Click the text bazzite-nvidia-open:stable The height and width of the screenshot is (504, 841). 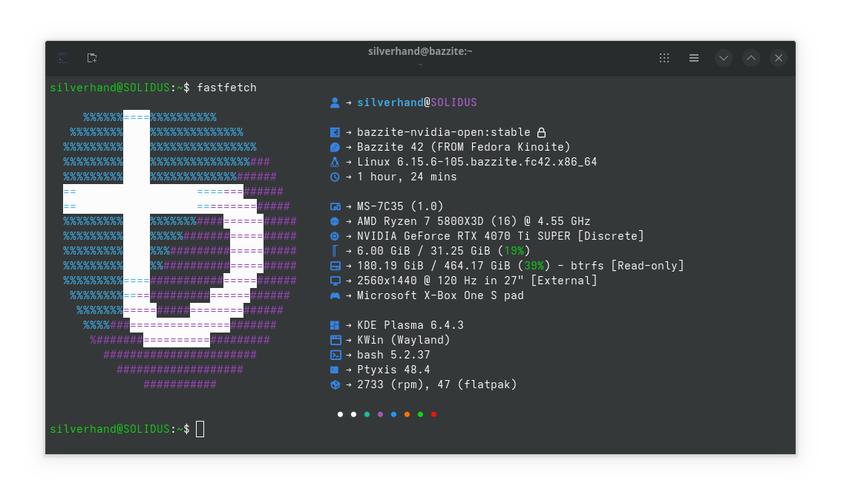tap(444, 132)
